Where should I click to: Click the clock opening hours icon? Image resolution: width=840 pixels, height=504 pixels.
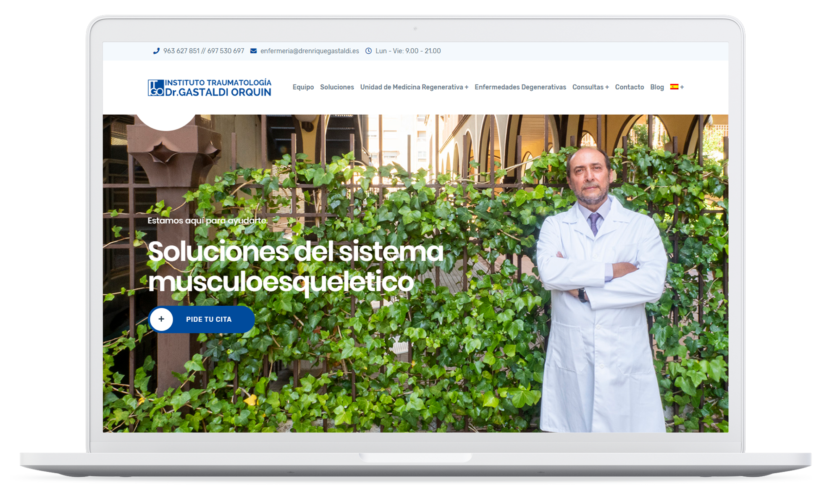368,51
